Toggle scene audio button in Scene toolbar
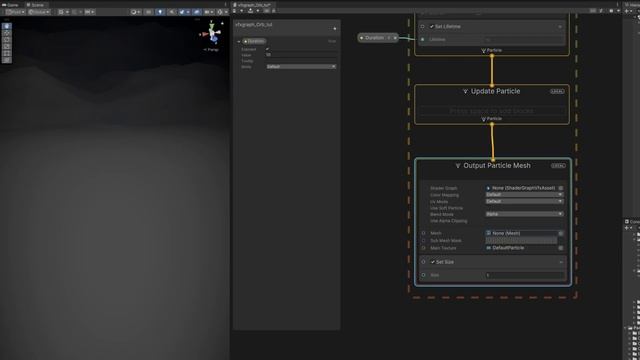 click(171, 12)
